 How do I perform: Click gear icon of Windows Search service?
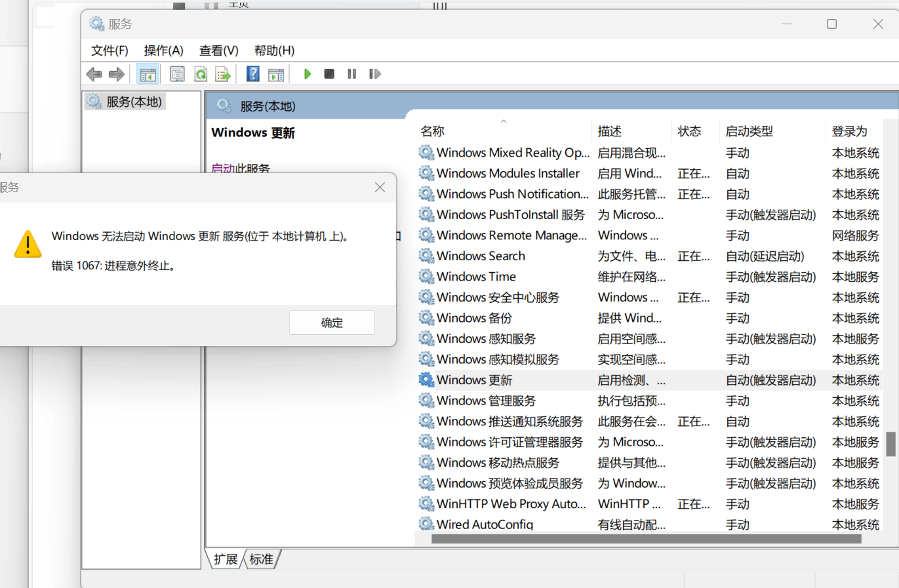pos(426,256)
